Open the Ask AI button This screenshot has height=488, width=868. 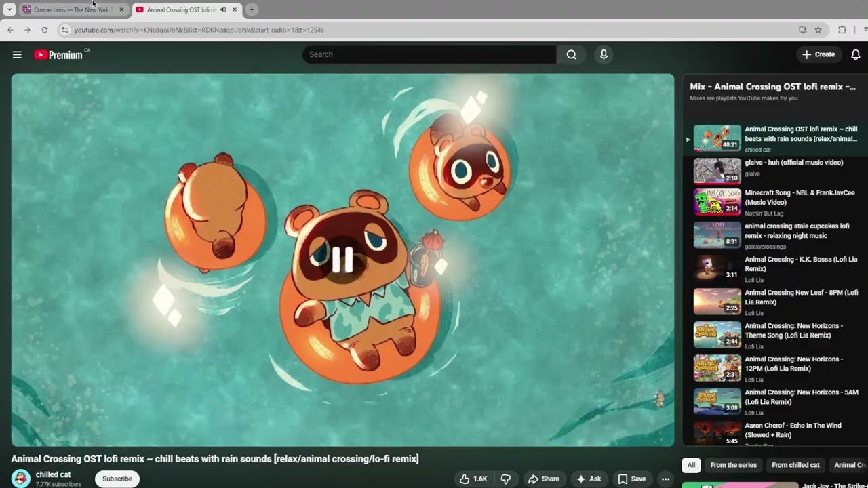[589, 479]
